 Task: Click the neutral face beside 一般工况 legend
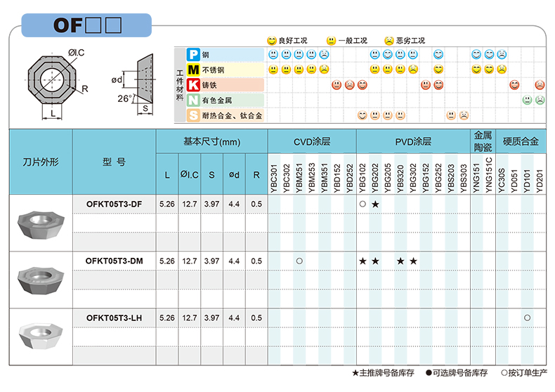coord(331,41)
